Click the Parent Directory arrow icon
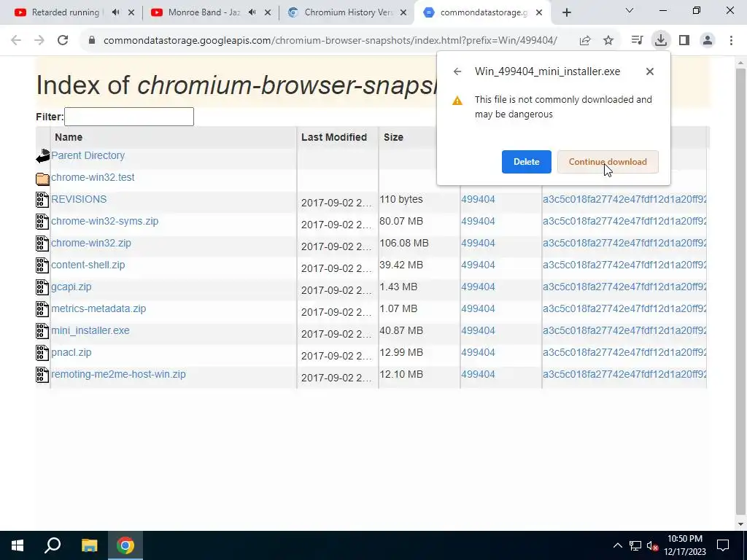The width and height of the screenshot is (747, 560). (x=42, y=156)
